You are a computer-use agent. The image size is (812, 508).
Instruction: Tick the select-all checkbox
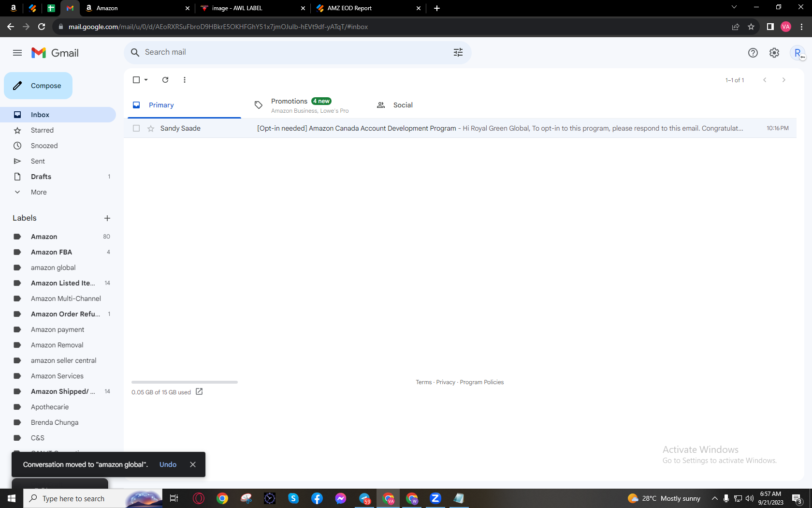click(136, 80)
